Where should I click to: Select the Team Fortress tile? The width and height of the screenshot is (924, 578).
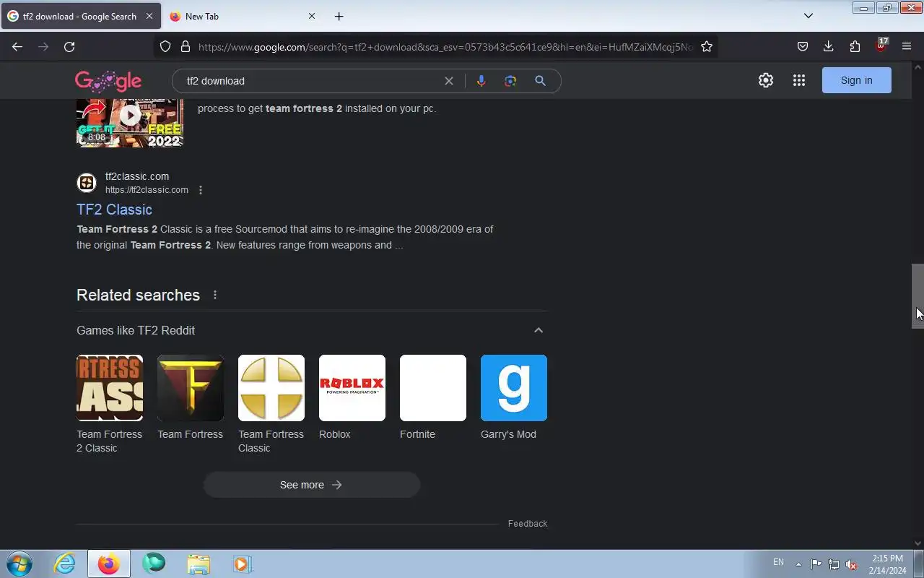click(191, 398)
